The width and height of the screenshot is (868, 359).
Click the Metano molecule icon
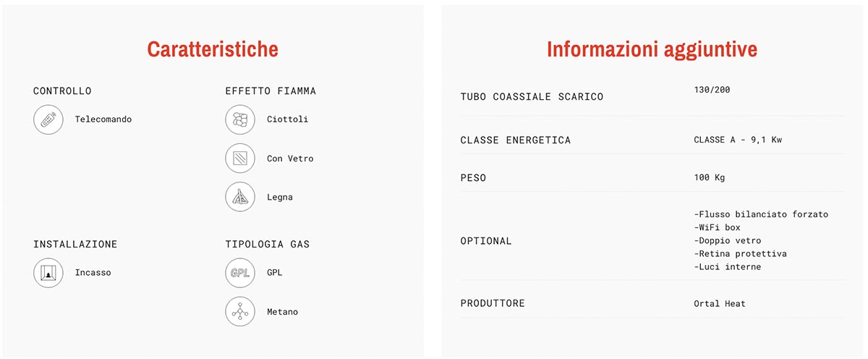(240, 311)
